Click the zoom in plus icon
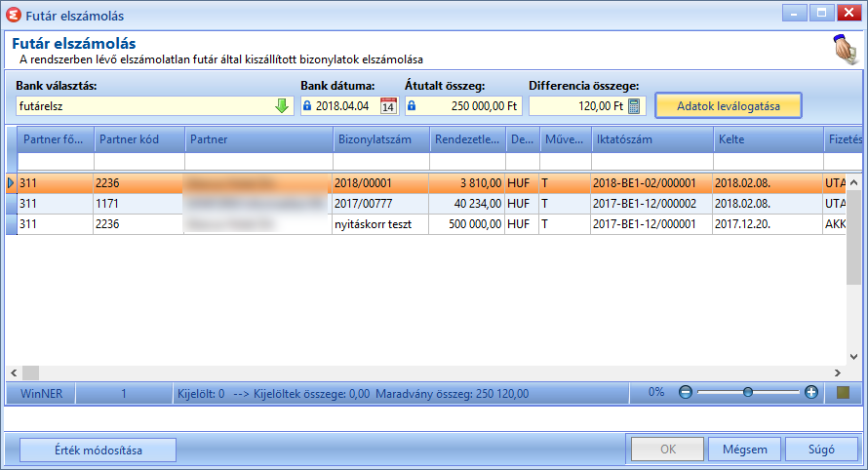This screenshot has height=470, width=868. coord(811,393)
